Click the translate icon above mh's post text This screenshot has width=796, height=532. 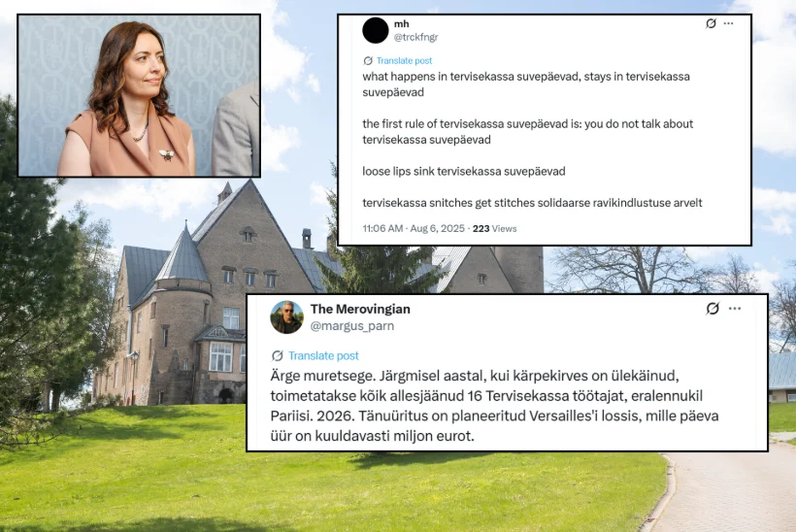368,61
